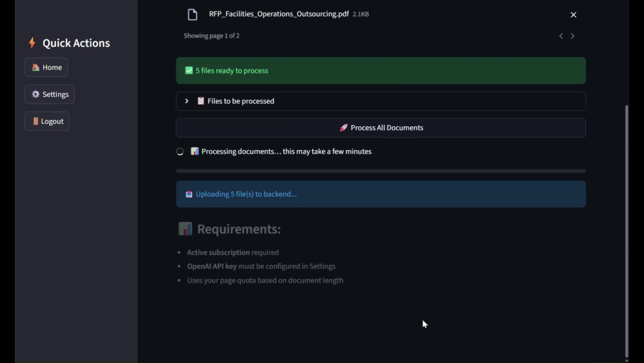Go to previous page of uploaded files

(561, 35)
